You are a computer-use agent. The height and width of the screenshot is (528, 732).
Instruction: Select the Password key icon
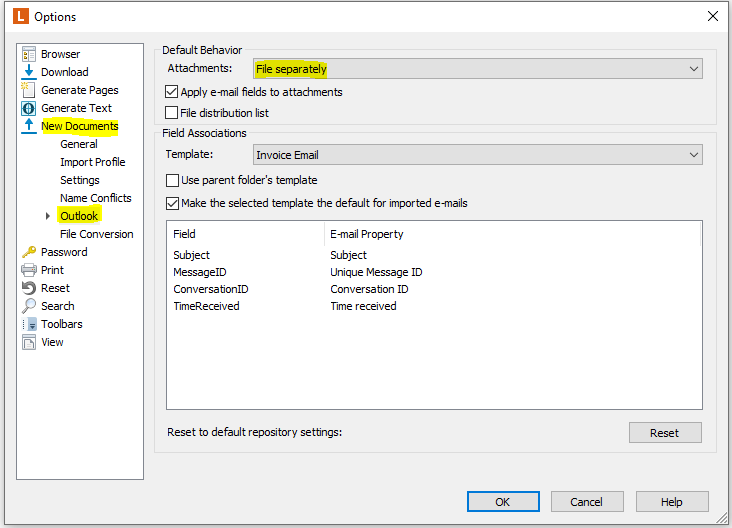pos(28,252)
